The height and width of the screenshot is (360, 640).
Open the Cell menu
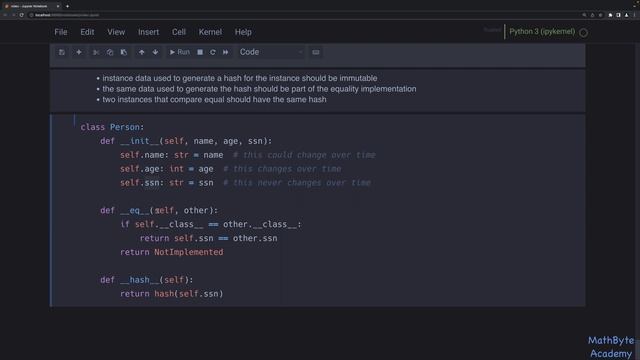coord(179,32)
